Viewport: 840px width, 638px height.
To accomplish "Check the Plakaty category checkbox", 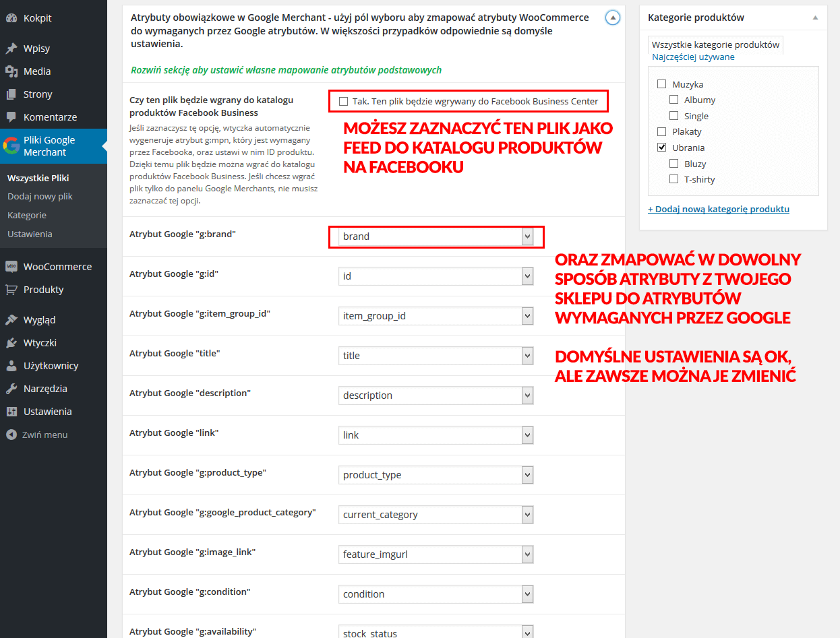I will tap(662, 131).
